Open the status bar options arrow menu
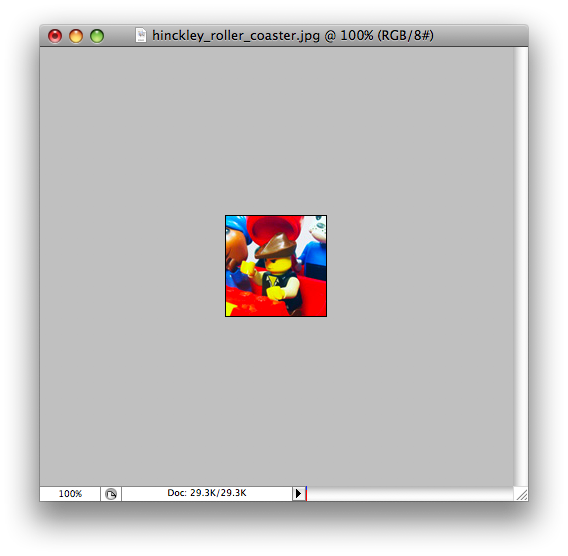 coord(298,494)
